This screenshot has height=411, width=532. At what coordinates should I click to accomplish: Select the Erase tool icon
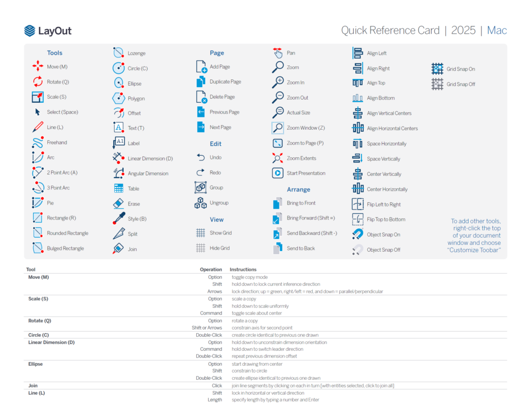(x=118, y=203)
